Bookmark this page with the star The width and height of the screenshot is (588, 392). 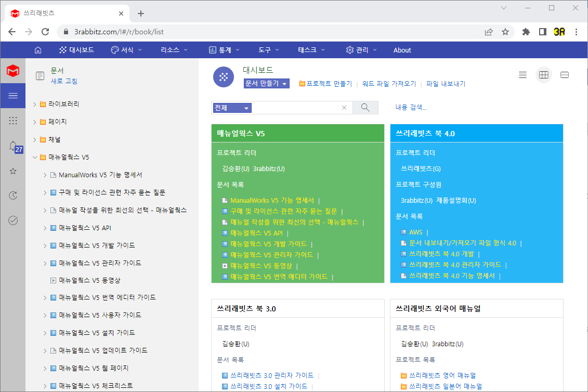tap(505, 32)
